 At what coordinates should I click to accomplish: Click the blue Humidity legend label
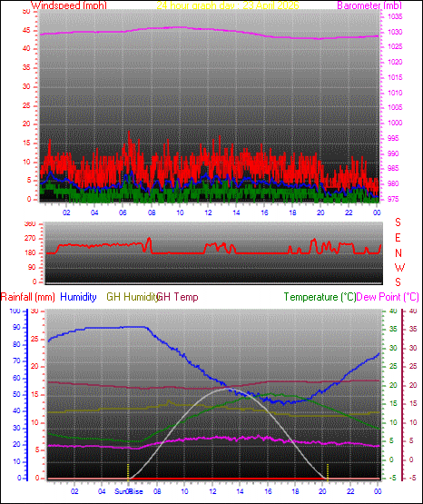click(78, 297)
